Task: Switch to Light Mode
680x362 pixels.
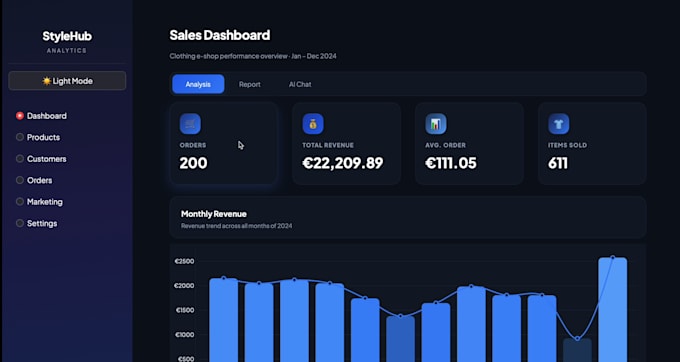Action: [x=67, y=81]
